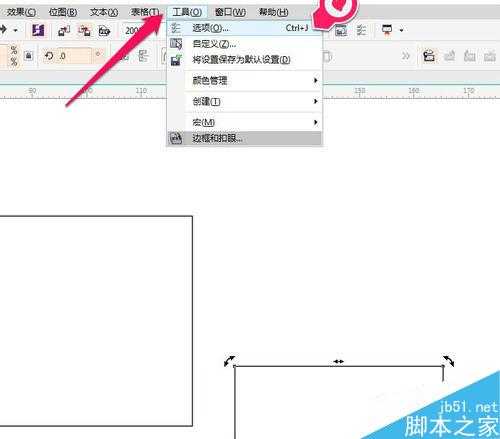Expand the 宏(M) submenu

point(244,122)
